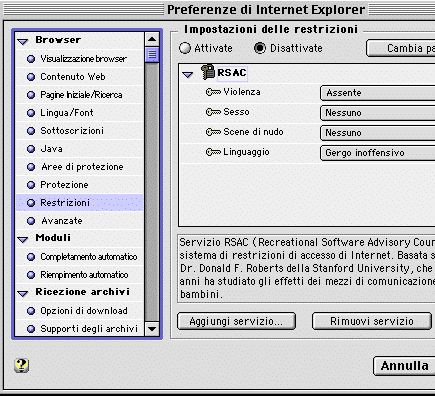Click the Aggiungi servizio button
435x396 pixels.
pos(236,321)
